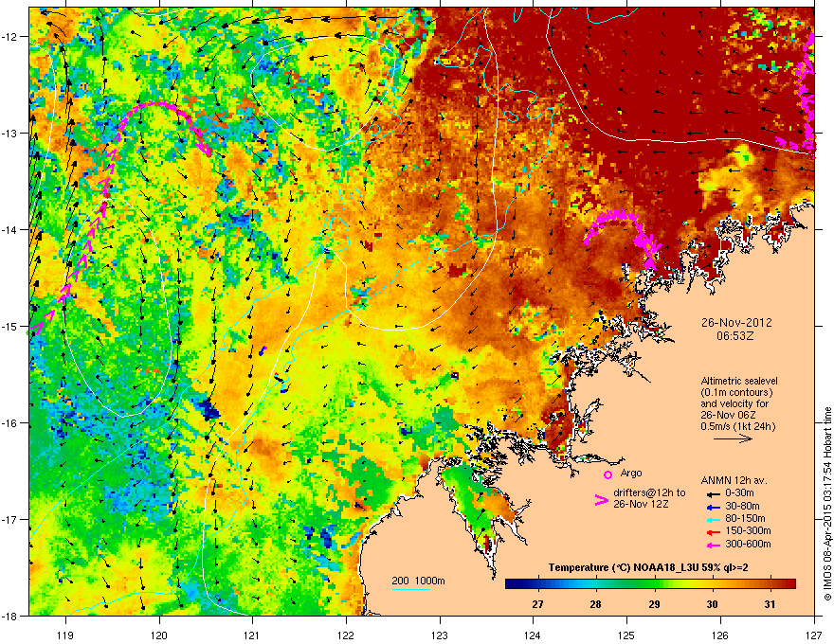Click the latitude axis label -16
This screenshot has height=644, width=834.
click(x=9, y=423)
